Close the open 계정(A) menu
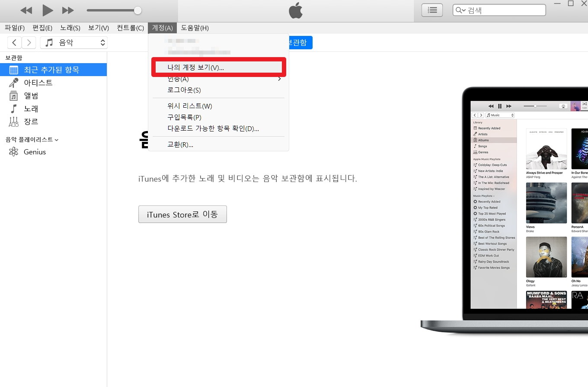The height and width of the screenshot is (387, 588). (163, 28)
